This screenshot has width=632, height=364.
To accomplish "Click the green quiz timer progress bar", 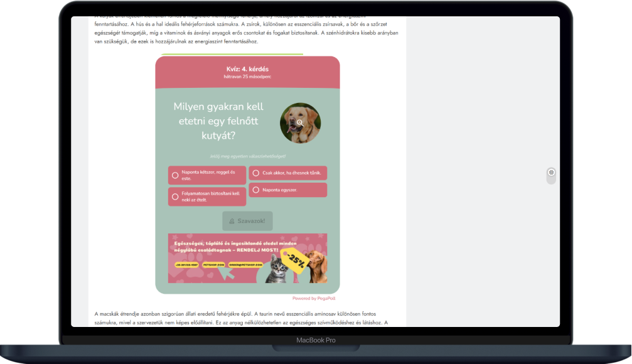I will click(232, 55).
